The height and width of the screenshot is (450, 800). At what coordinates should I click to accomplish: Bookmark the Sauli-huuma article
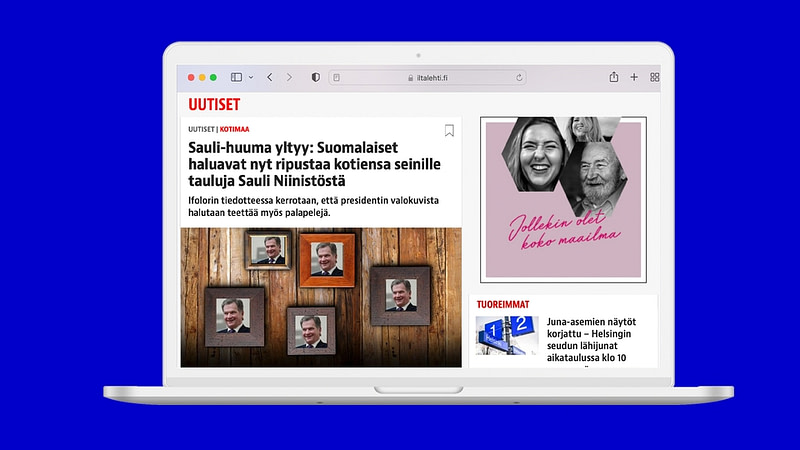click(449, 131)
